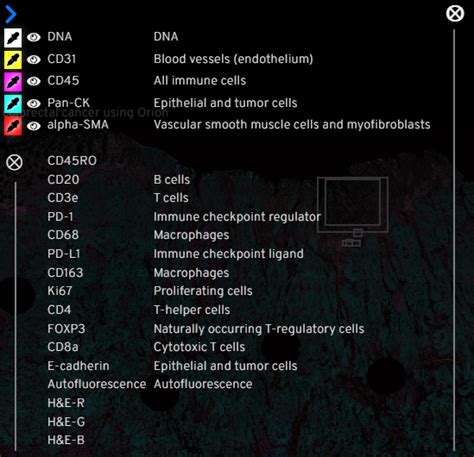Add the FOXP3 channel from list
The width and height of the screenshot is (474, 457).
[66, 329]
